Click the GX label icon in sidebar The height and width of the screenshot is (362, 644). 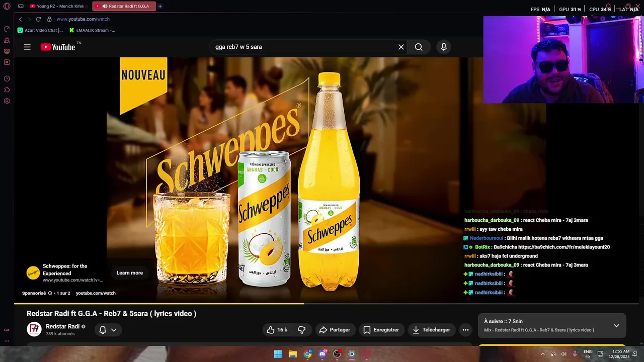click(x=7, y=330)
